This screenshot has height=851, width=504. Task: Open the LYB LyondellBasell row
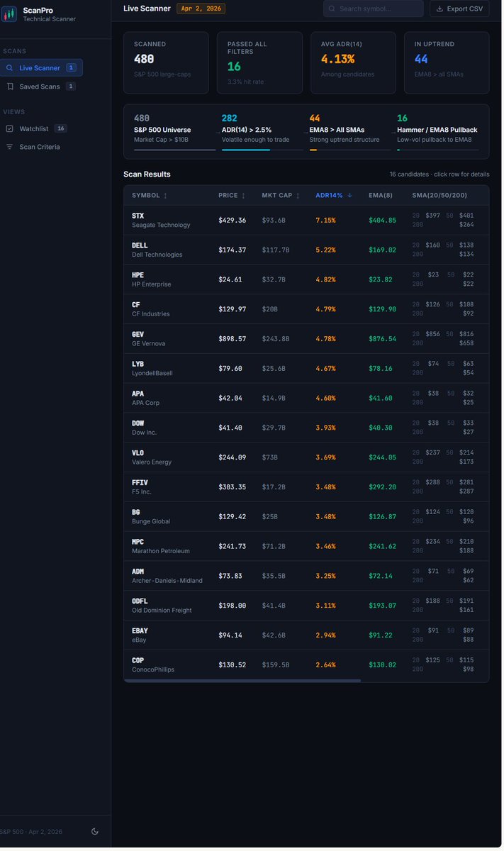pos(306,369)
